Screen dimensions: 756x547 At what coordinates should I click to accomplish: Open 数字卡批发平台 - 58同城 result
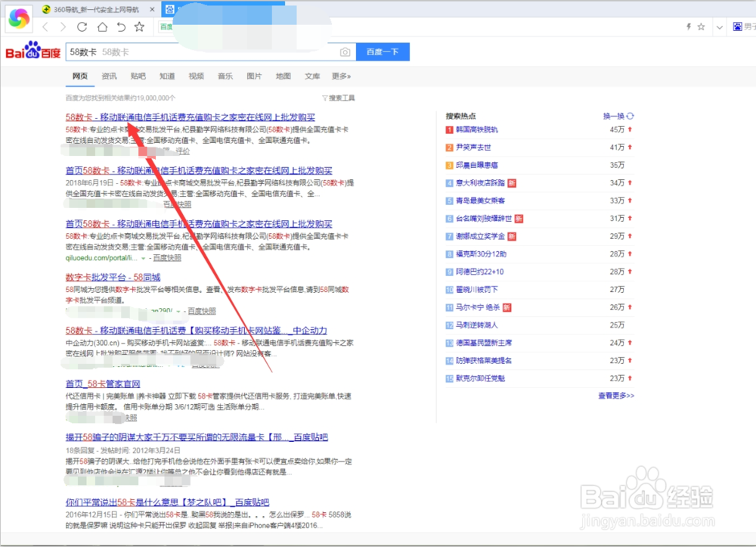pos(113,278)
